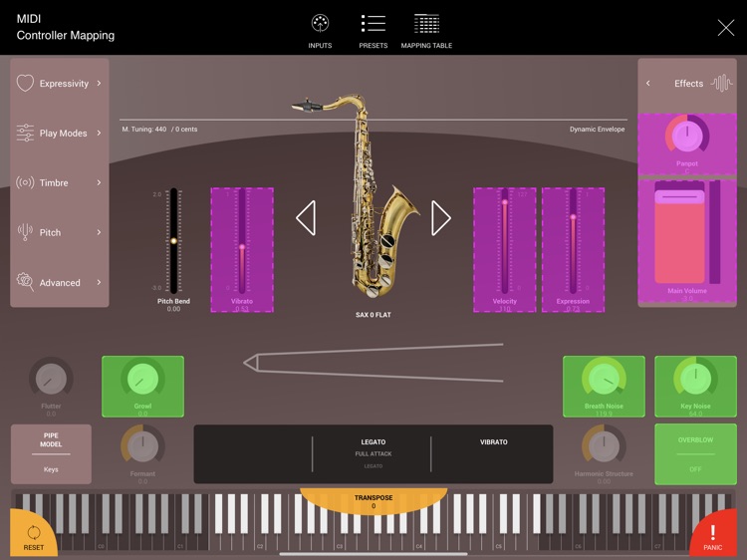Open the MIDI Inputs icon

tap(320, 23)
